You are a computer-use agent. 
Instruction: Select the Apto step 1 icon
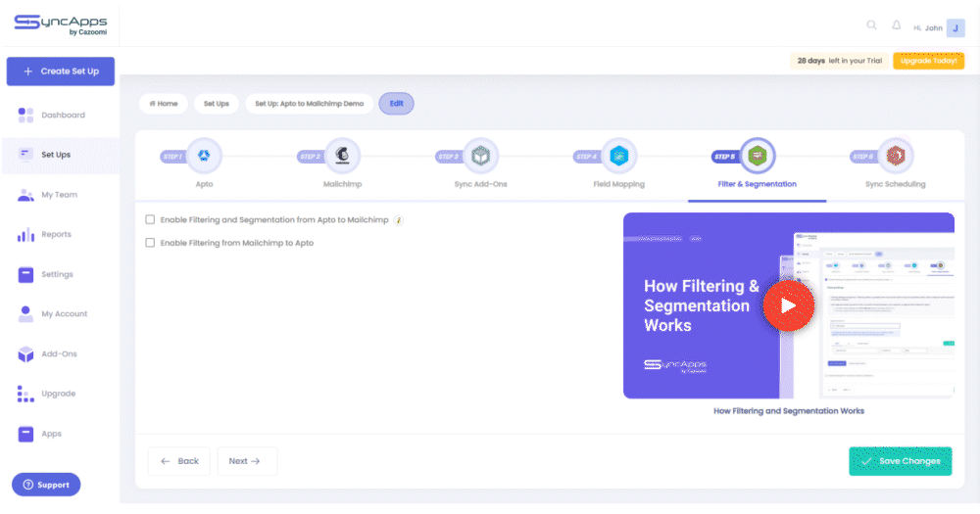[204, 156]
